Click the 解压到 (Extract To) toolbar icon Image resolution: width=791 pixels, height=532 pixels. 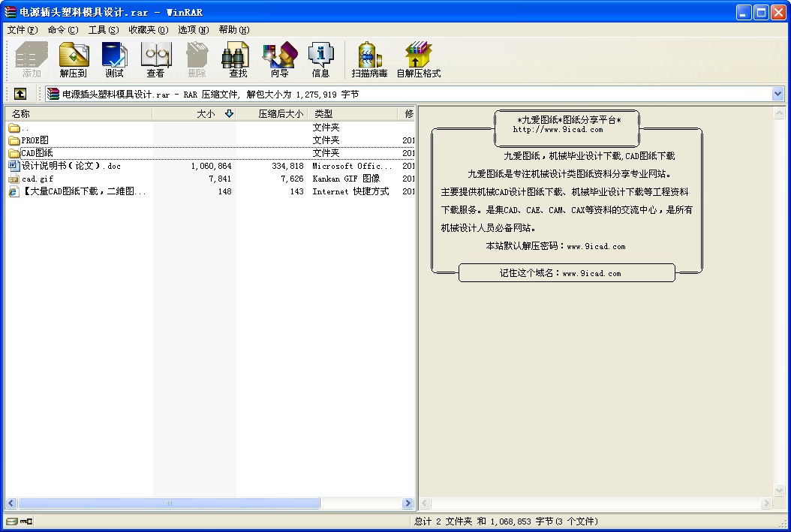(x=74, y=59)
